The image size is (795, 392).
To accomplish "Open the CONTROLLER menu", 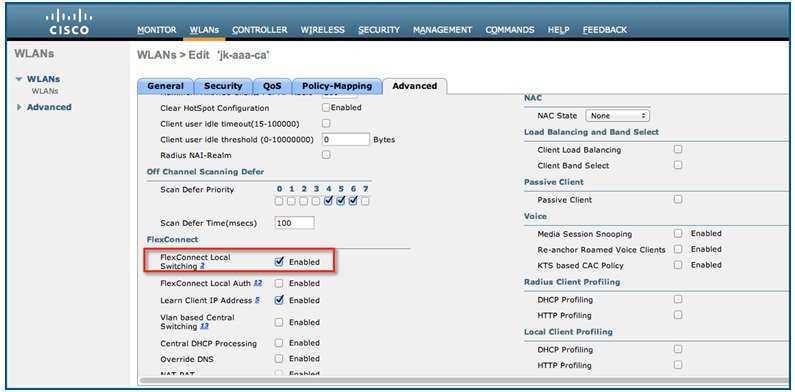I will pos(260,30).
